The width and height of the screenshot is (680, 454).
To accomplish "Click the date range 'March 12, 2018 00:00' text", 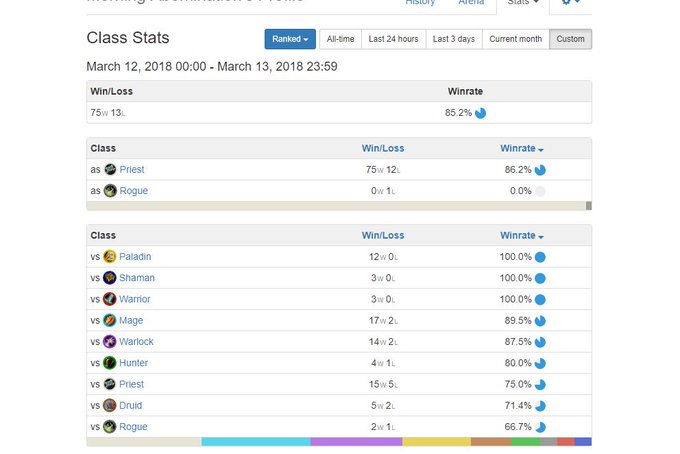I will (x=146, y=66).
